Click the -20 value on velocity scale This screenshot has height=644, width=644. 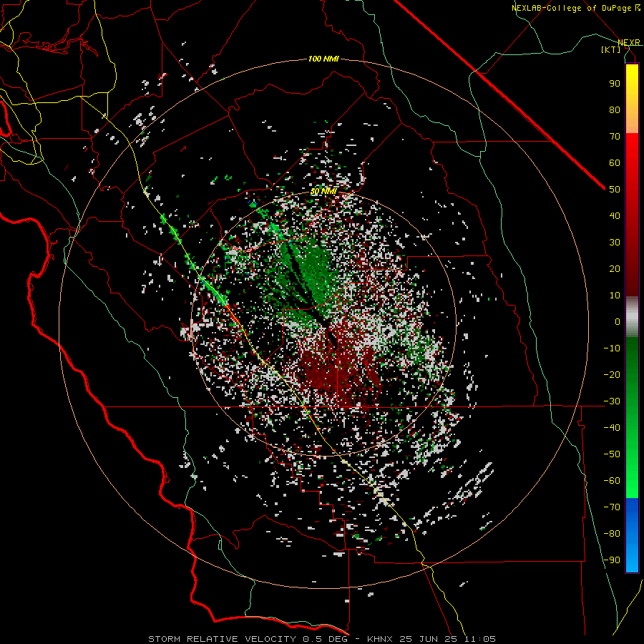pyautogui.click(x=612, y=375)
